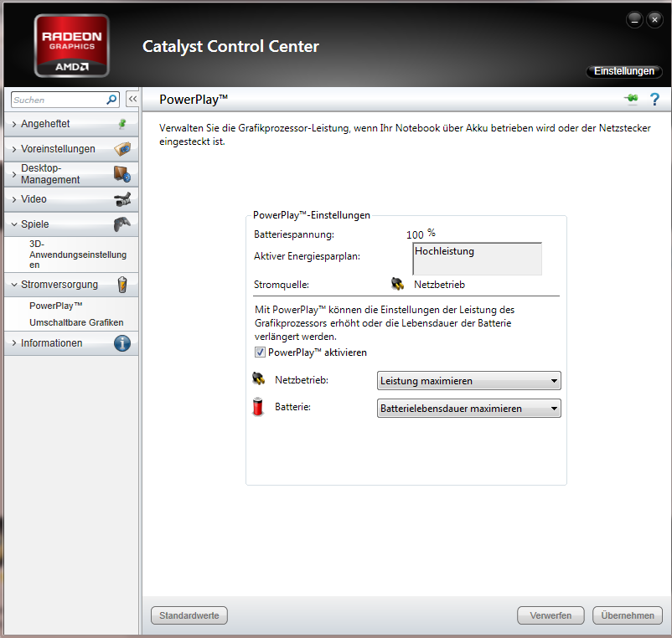Click the search magnifier icon
The width and height of the screenshot is (672, 638).
pos(111,100)
